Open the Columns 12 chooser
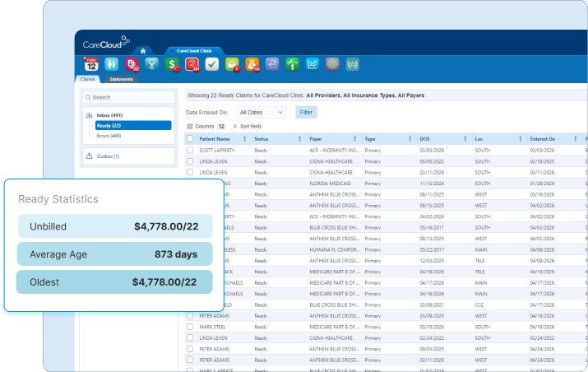The height and width of the screenshot is (372, 588). [206, 127]
